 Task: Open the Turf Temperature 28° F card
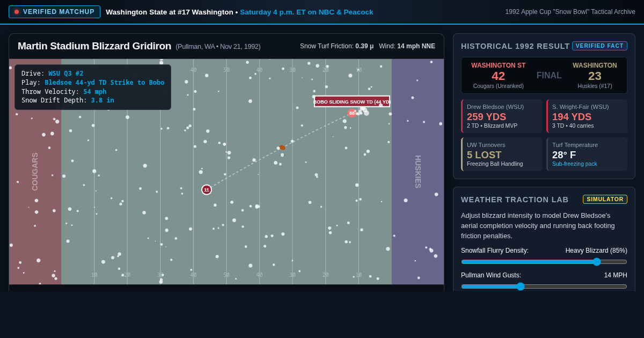(587, 154)
